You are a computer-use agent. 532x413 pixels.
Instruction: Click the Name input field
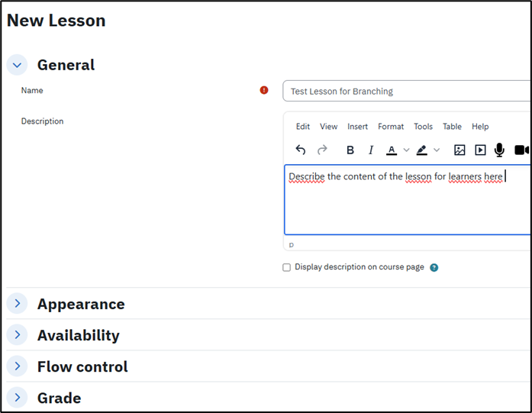click(406, 92)
